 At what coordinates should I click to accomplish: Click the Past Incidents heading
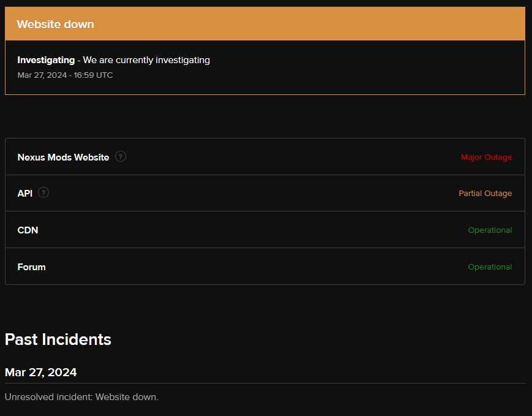point(58,339)
